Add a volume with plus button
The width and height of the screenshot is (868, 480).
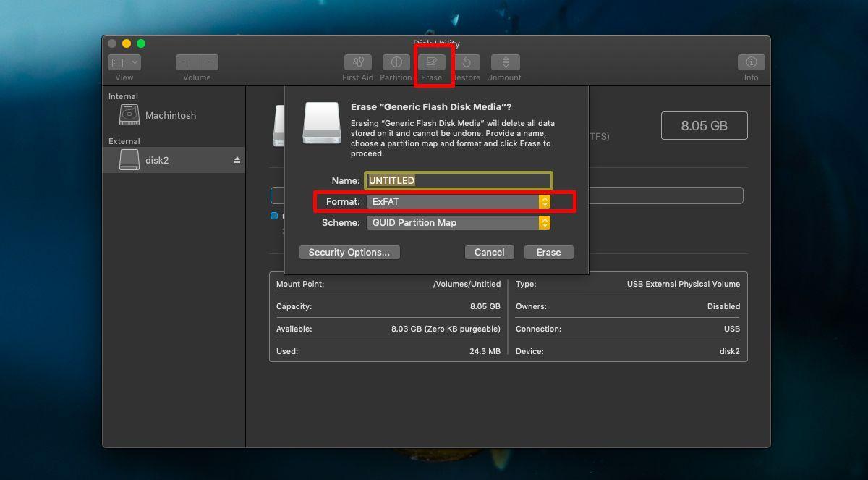pos(187,62)
